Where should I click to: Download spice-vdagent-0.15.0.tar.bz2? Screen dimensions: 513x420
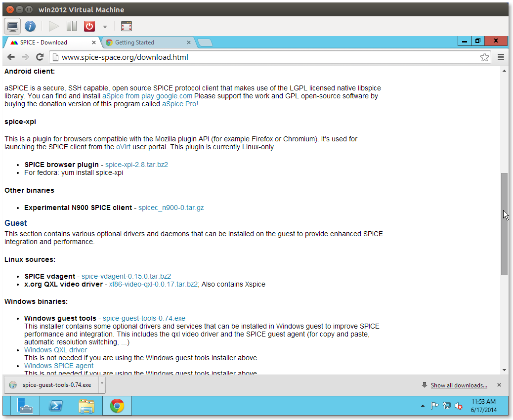[x=127, y=276]
